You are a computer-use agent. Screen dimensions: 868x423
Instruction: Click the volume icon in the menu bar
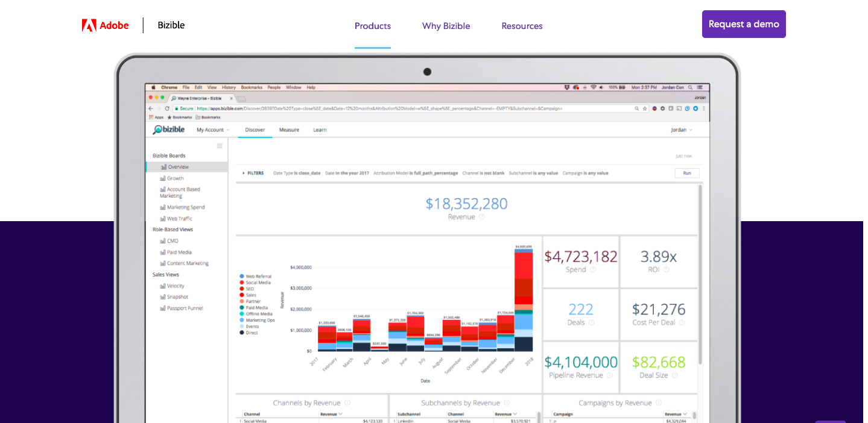(602, 87)
